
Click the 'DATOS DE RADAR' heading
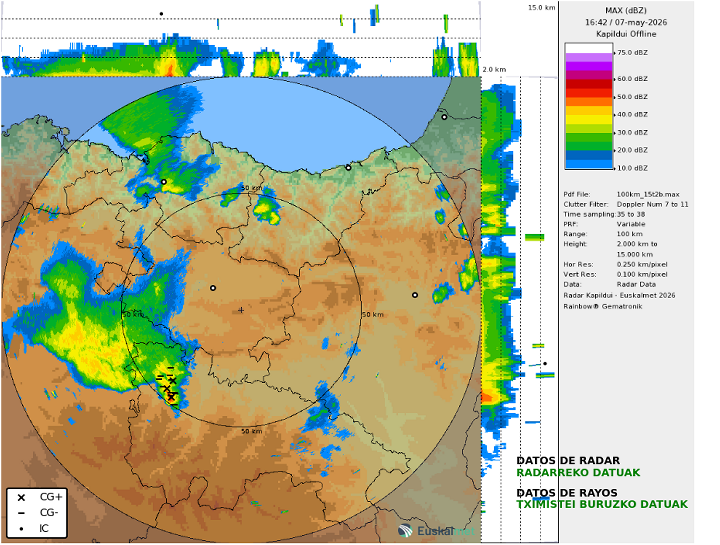[x=568, y=461]
